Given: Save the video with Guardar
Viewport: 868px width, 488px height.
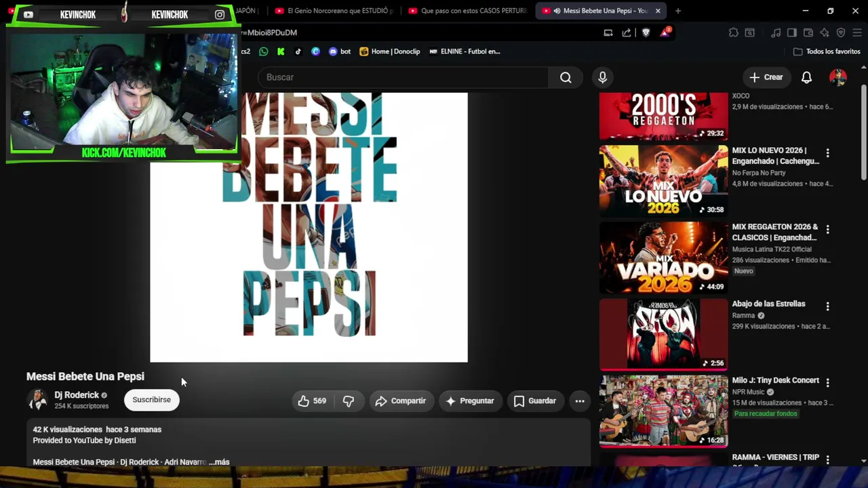Looking at the screenshot, I should (535, 401).
